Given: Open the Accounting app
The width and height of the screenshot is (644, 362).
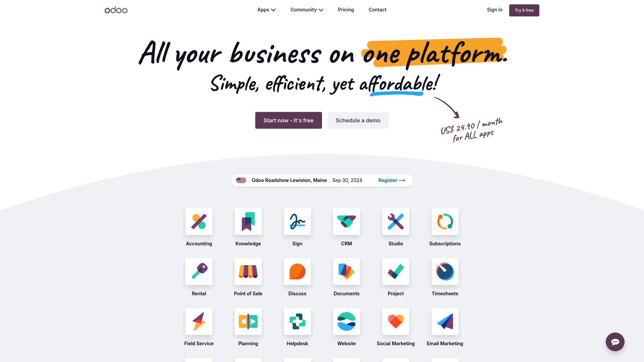Looking at the screenshot, I should [x=199, y=222].
